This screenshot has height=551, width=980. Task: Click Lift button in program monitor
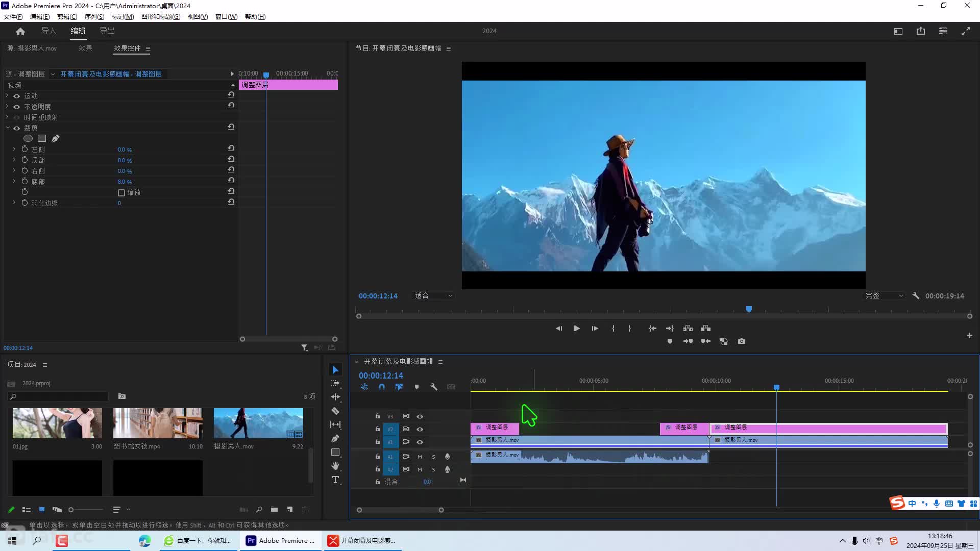click(x=688, y=329)
